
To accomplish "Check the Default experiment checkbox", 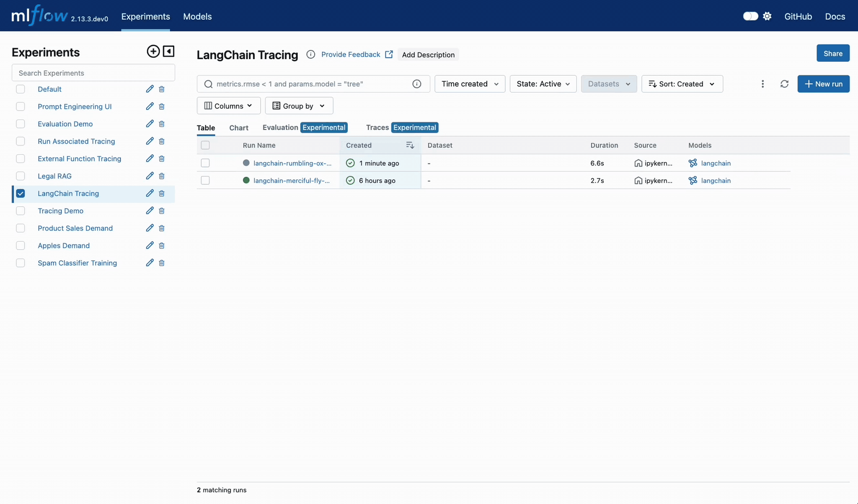I will click(x=21, y=89).
